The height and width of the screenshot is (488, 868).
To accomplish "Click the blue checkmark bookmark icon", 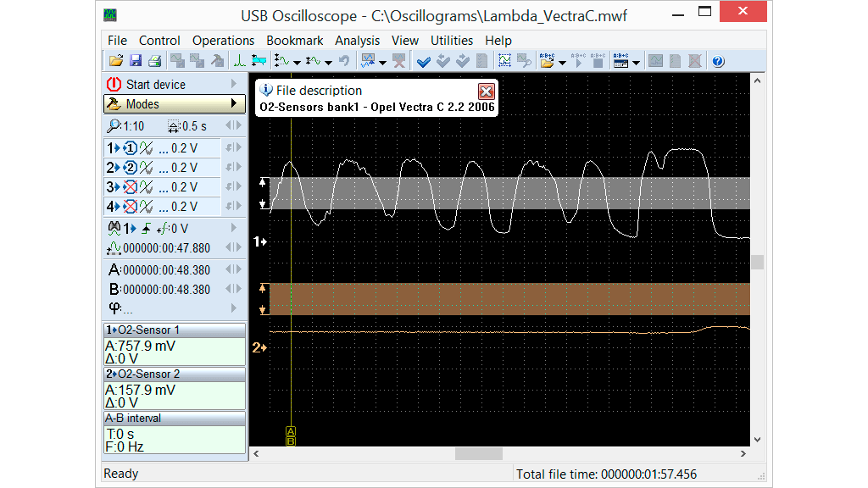I will tap(424, 61).
